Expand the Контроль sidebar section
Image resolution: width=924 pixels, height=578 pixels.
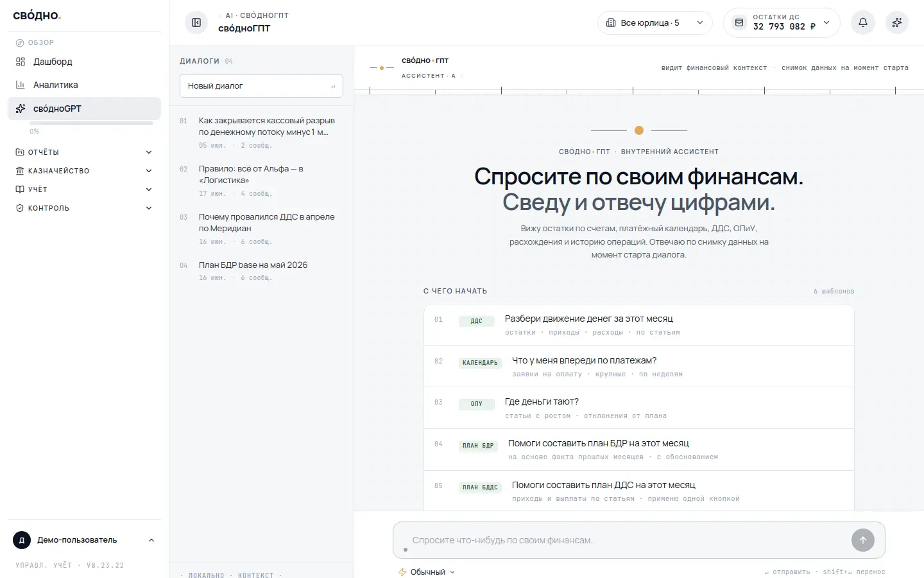point(84,208)
